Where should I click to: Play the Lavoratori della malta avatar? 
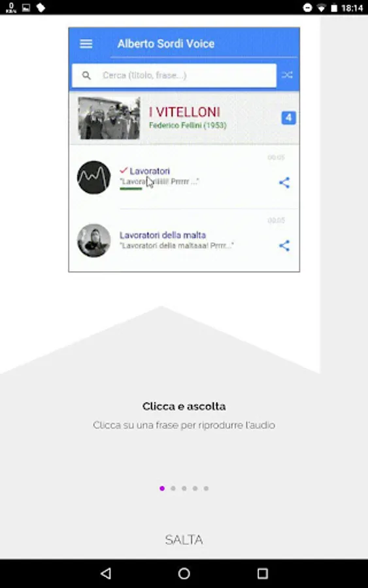[x=93, y=240]
